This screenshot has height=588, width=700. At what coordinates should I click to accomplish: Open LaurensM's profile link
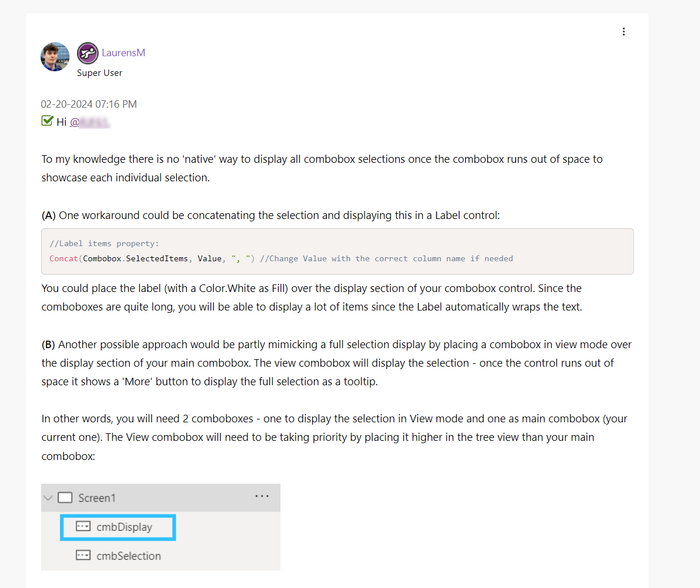coord(123,52)
